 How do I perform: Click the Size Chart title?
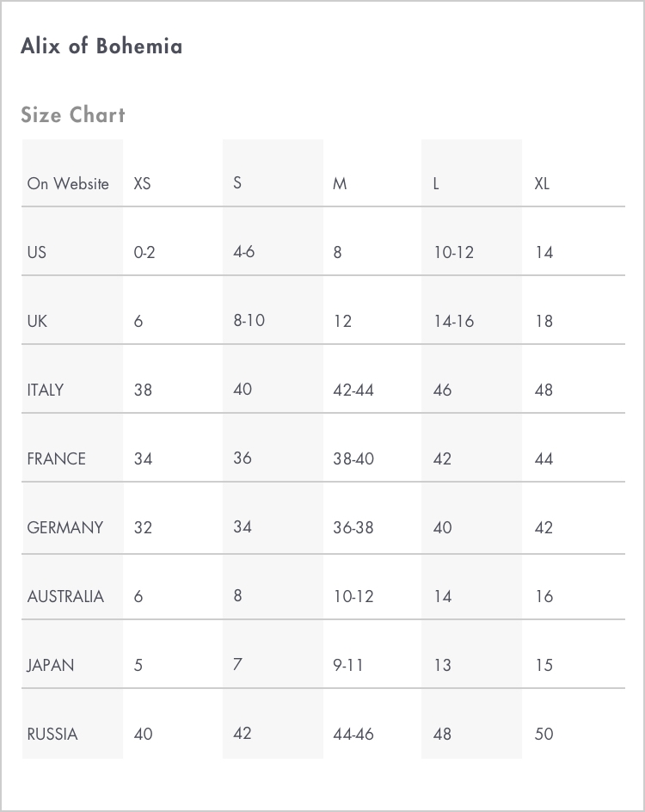tap(73, 114)
